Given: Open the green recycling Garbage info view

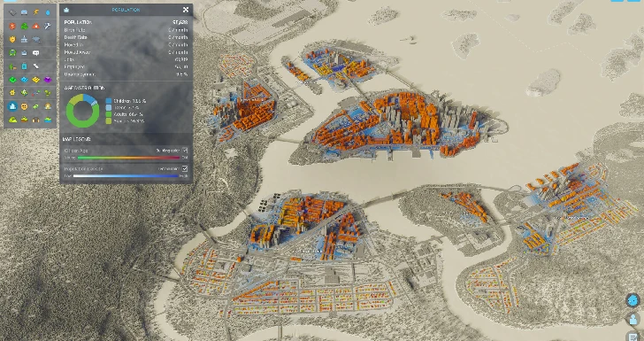Looking at the screenshot, I should 24,26.
